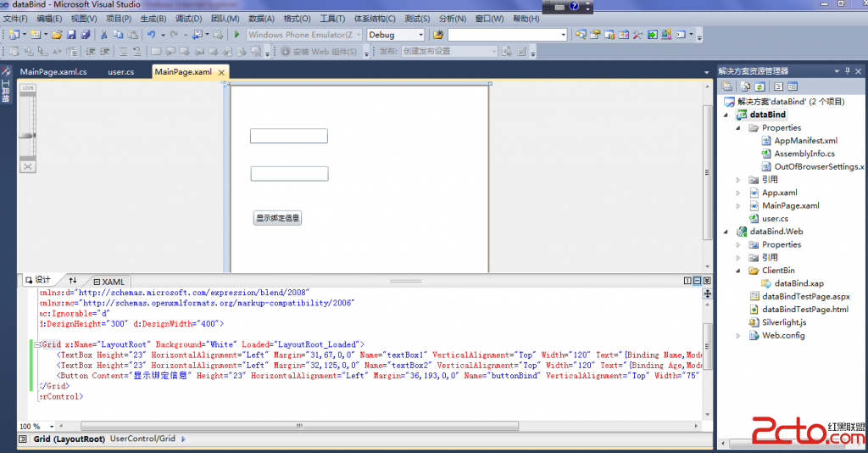Open the publish settings dropdown
This screenshot has width=868, height=453.
coord(494,52)
